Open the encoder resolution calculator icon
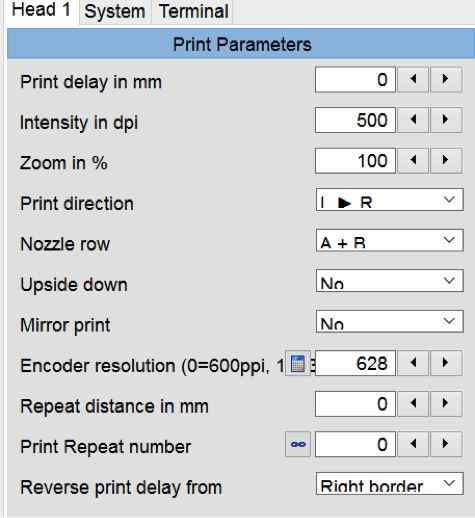Viewport: 475px width, 518px height. [x=298, y=363]
